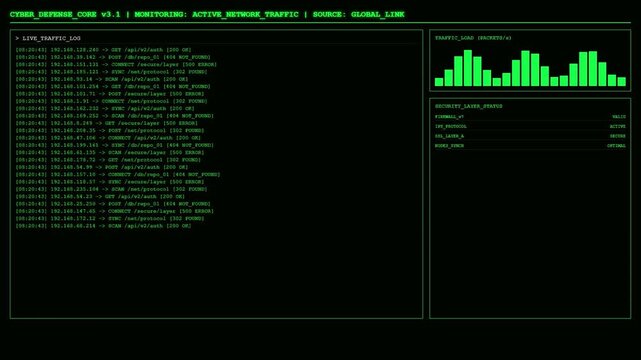
Task: Click the OPTIMAL value beside NODES_SYNCH
Action: 616,146
